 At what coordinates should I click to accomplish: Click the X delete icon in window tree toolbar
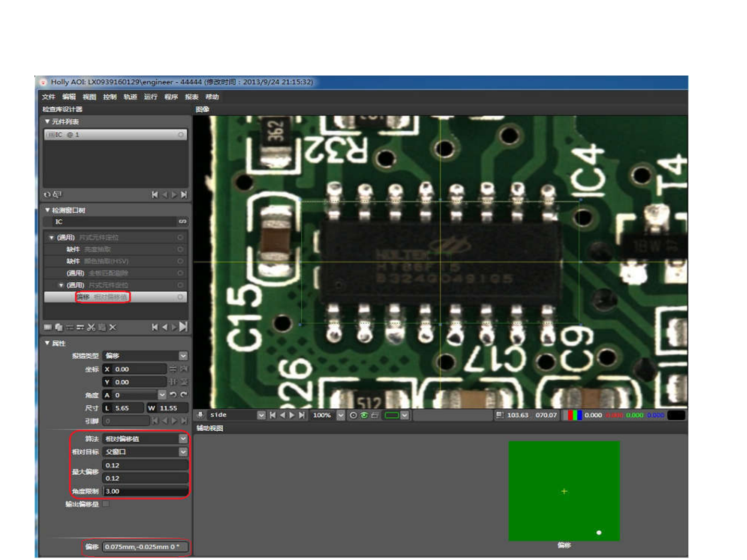tap(113, 327)
